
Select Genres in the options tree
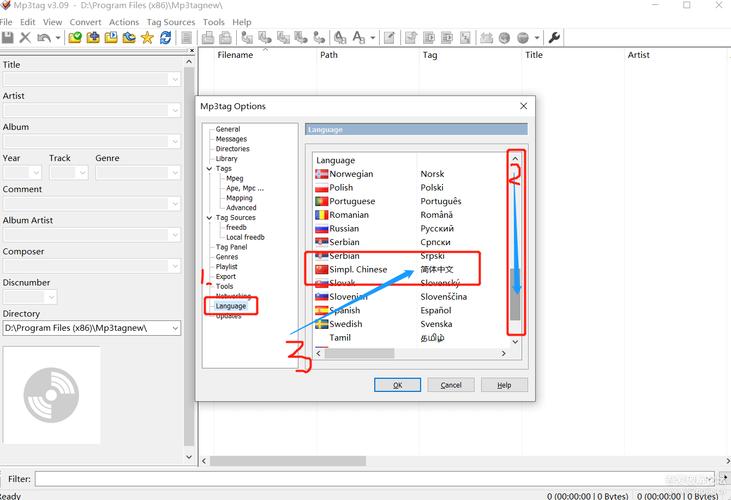coord(227,257)
